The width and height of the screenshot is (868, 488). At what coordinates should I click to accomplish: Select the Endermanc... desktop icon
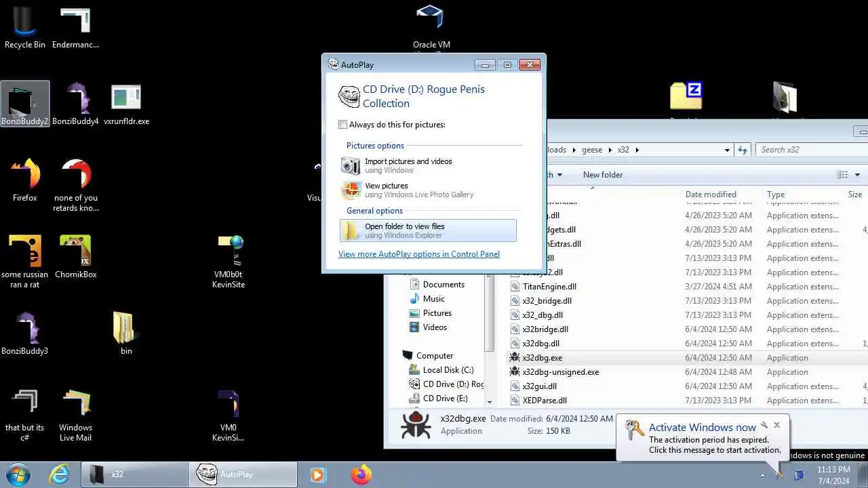coord(75,27)
